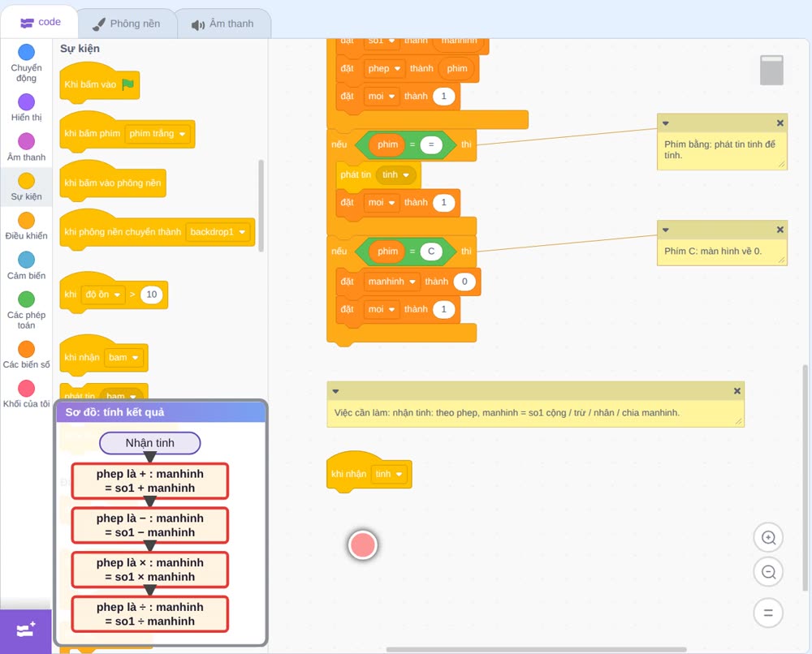Collapse the 'Phím C: màn hình về 0' comment
Screen dimensions: 812x654
666,230
